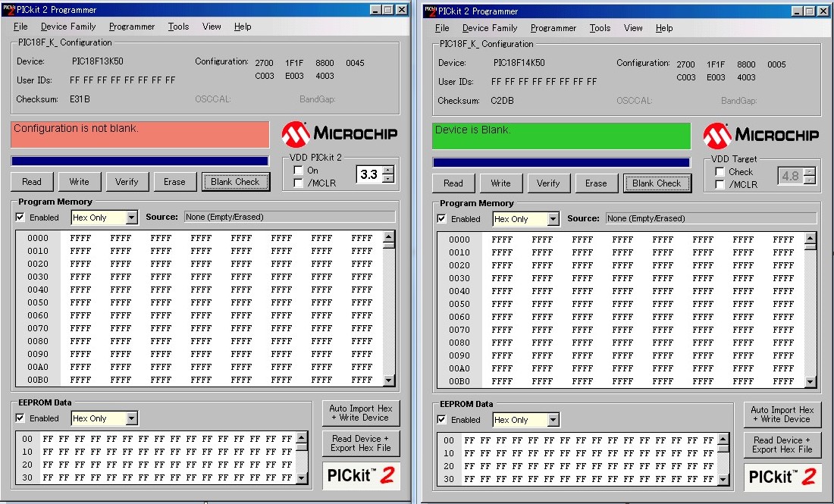Viewport: 834px width, 504px height.
Task: Click the configuration word 0005
Action: pyautogui.click(x=776, y=64)
